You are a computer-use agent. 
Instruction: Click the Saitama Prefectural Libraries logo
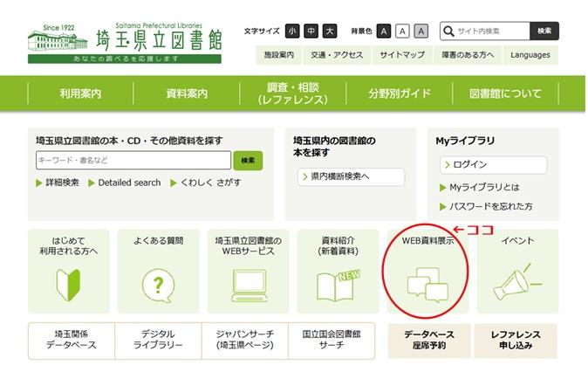pyautogui.click(x=124, y=43)
